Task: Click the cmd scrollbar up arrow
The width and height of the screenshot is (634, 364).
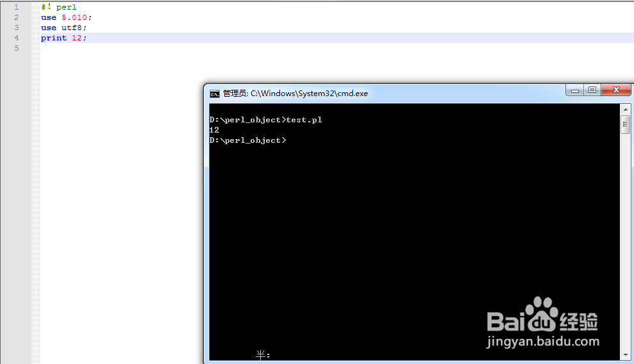Action: click(x=626, y=110)
